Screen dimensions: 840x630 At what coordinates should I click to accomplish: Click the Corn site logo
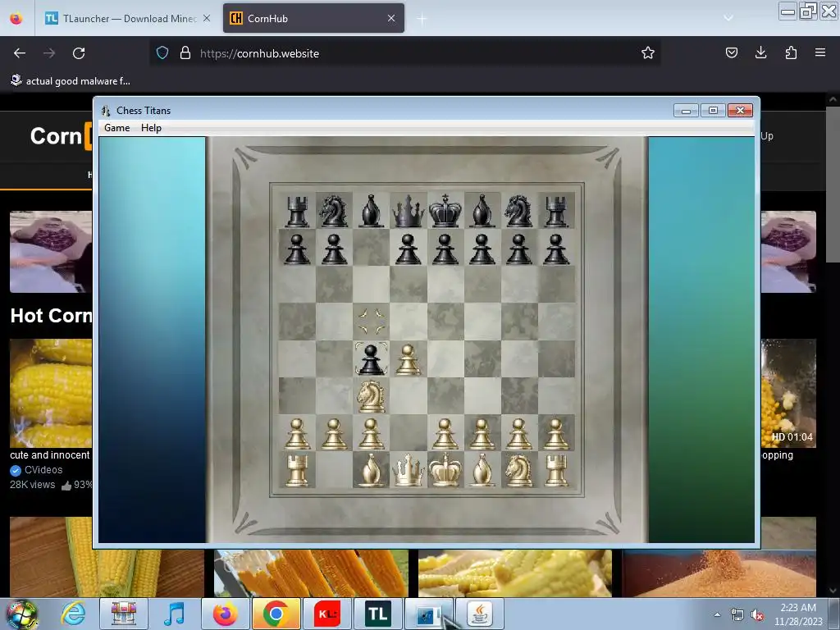(61, 136)
